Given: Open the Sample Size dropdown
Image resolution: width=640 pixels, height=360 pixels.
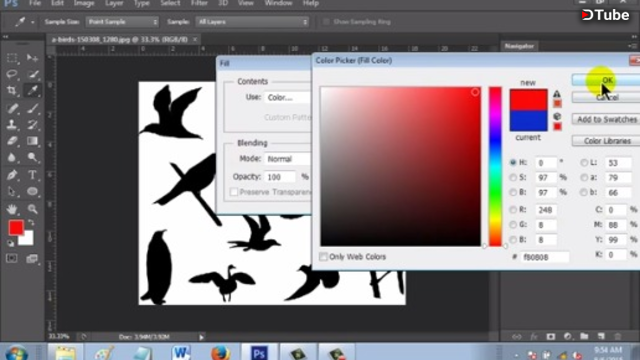Looking at the screenshot, I should 122,22.
